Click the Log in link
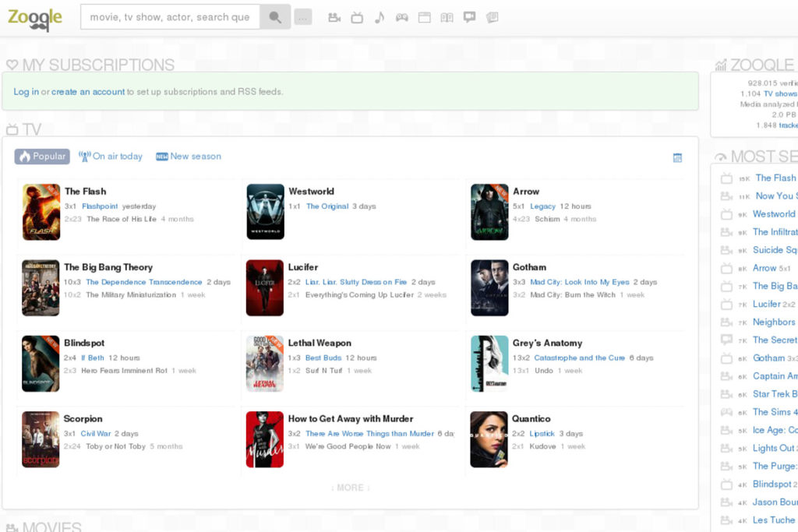Image resolution: width=798 pixels, height=532 pixels. point(26,92)
